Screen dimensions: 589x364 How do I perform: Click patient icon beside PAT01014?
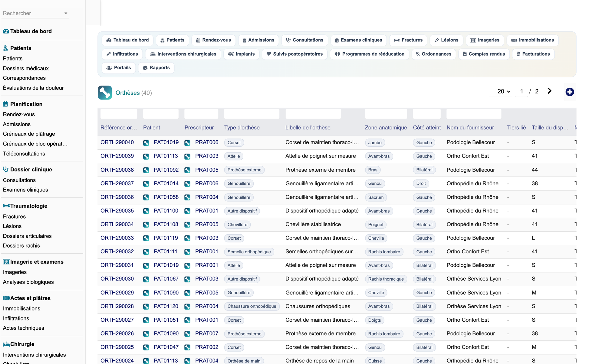146,184
